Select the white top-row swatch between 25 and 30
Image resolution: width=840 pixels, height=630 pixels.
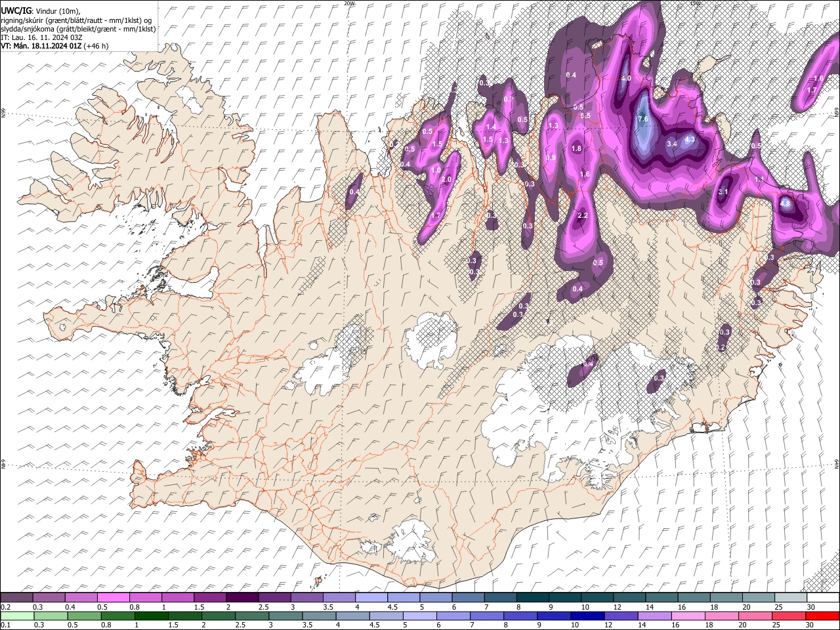790,597
